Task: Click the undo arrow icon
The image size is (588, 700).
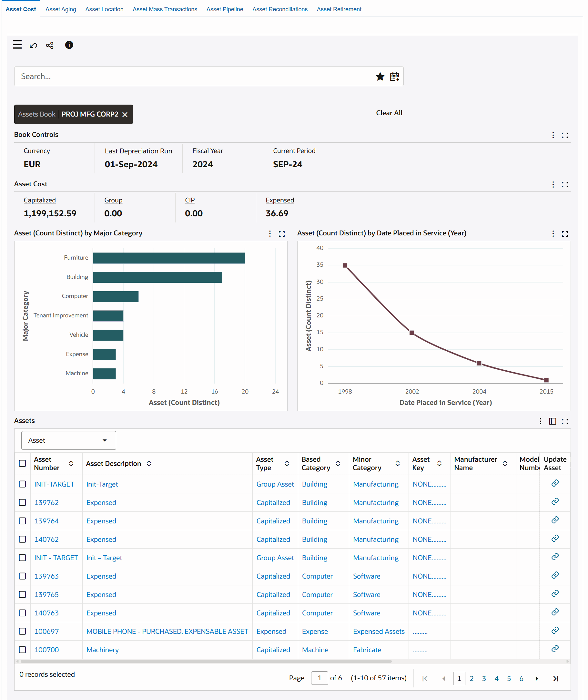Action: [x=33, y=45]
